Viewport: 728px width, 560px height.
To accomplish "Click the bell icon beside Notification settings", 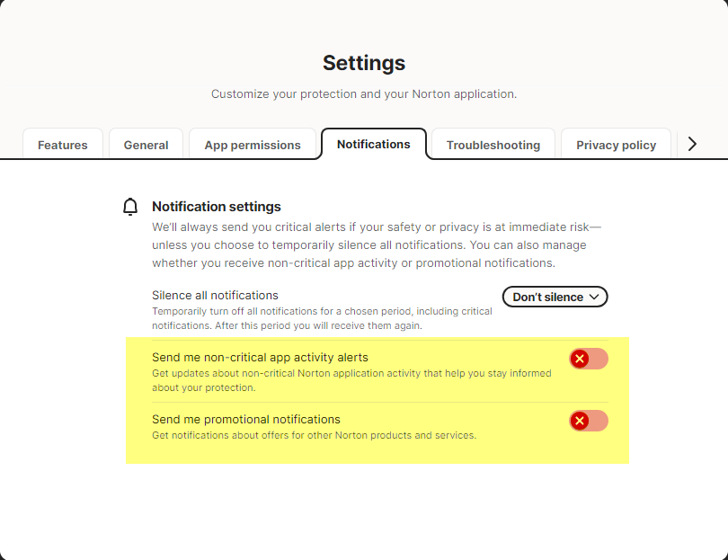I will pyautogui.click(x=130, y=208).
